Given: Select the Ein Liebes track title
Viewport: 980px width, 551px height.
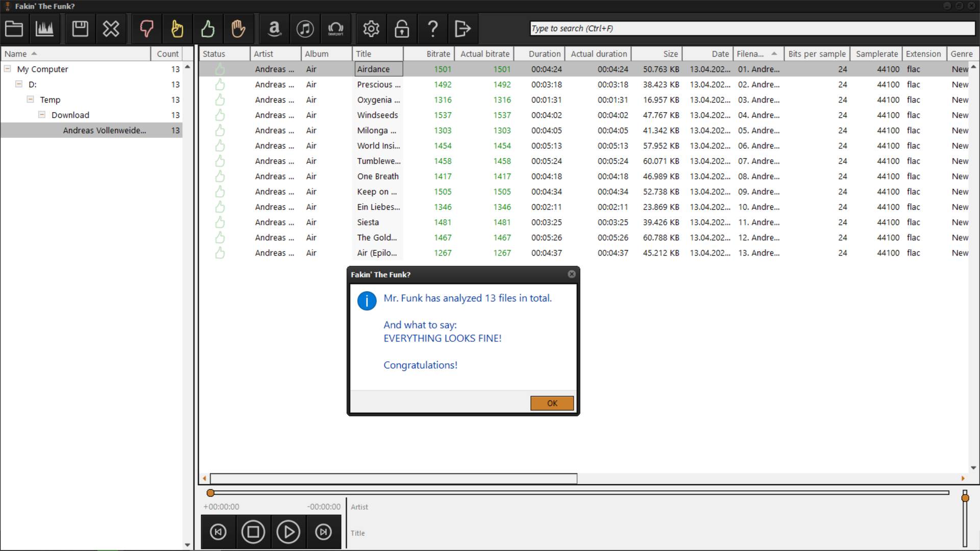Looking at the screenshot, I should tap(378, 207).
